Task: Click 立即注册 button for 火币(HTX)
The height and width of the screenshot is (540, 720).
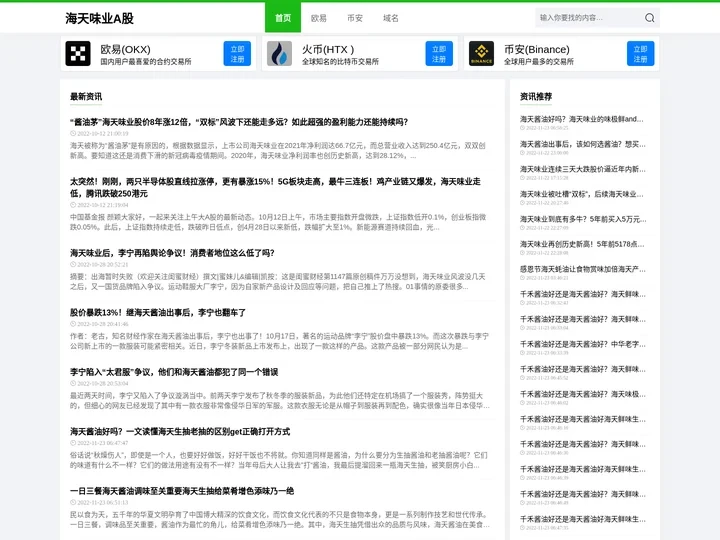Action: (439, 54)
